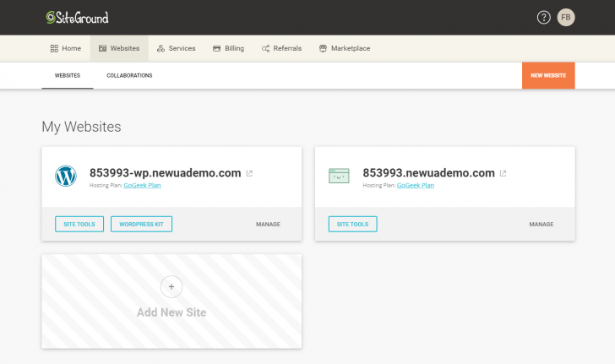Switch to the WEBSITES tab

[68, 75]
